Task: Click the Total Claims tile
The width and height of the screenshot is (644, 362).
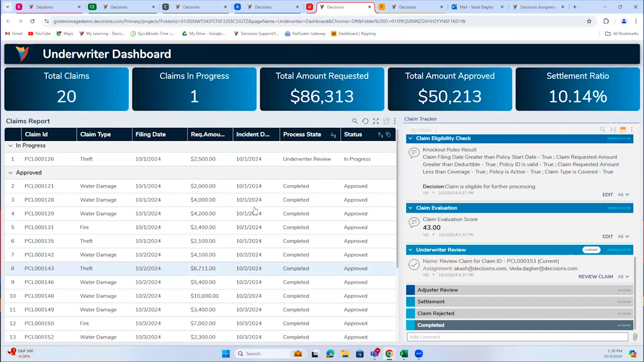Action: click(x=66, y=89)
